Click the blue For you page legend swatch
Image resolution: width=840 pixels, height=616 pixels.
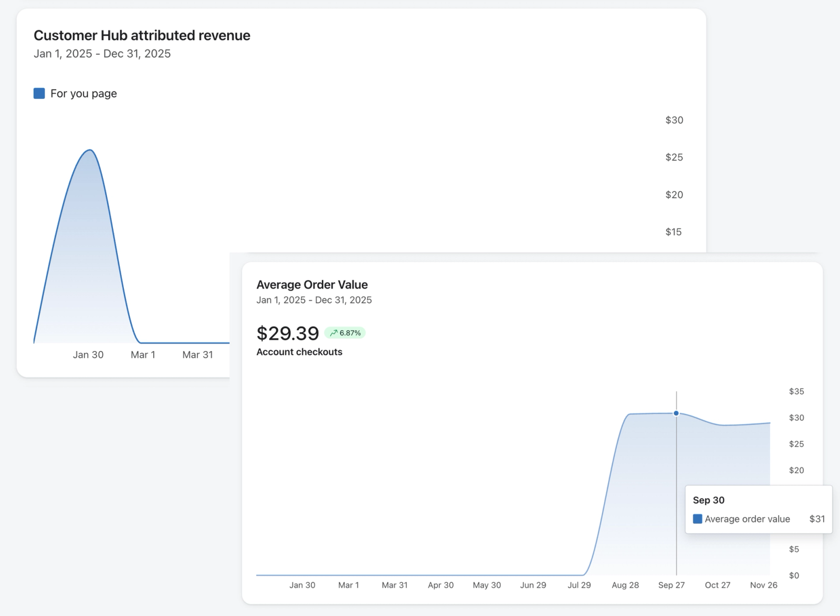(39, 93)
